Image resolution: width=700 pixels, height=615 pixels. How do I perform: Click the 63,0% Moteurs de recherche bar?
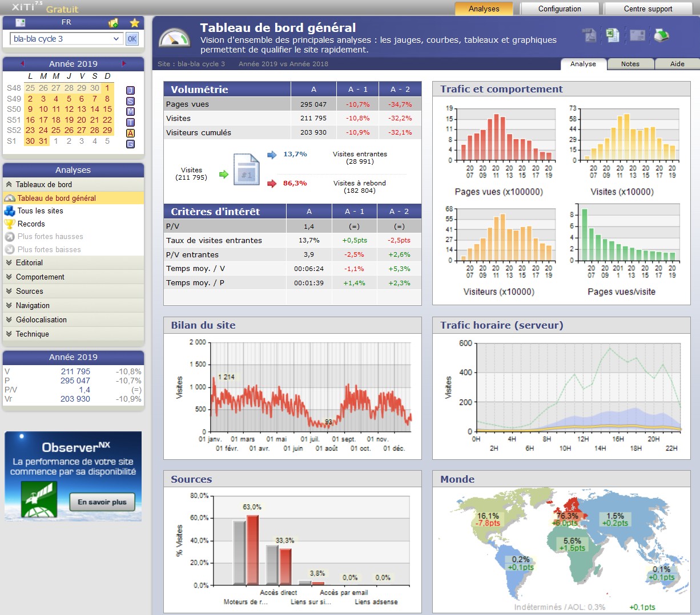tap(252, 550)
